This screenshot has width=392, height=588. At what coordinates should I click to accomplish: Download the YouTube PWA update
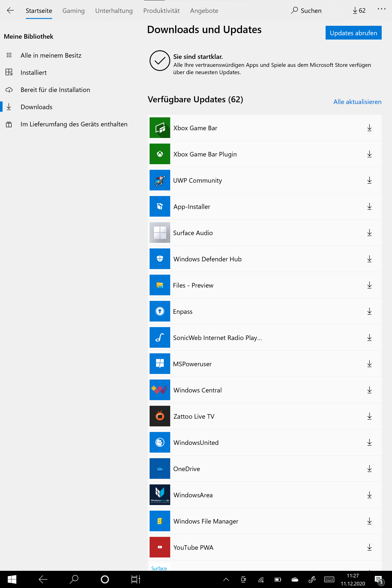click(x=369, y=547)
